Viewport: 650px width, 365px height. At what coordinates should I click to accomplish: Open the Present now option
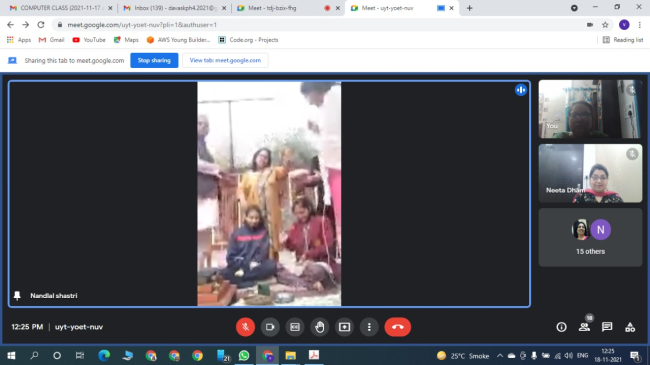pos(344,327)
